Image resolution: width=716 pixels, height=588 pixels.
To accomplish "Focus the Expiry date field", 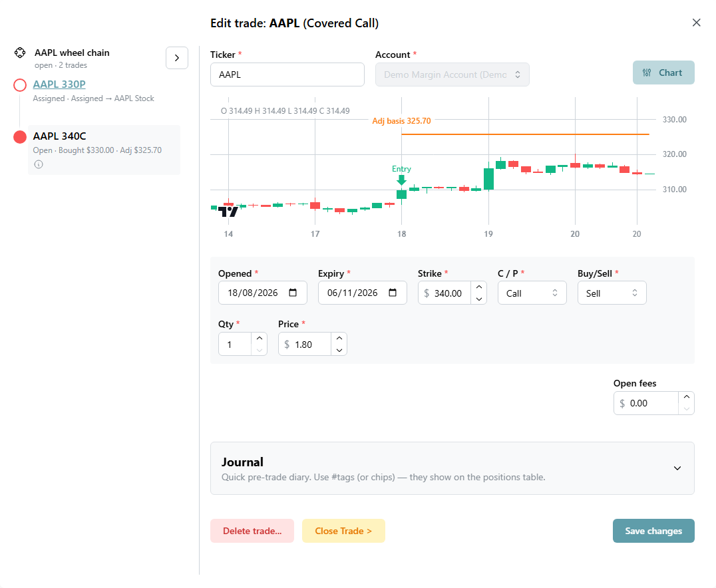I will click(x=362, y=293).
